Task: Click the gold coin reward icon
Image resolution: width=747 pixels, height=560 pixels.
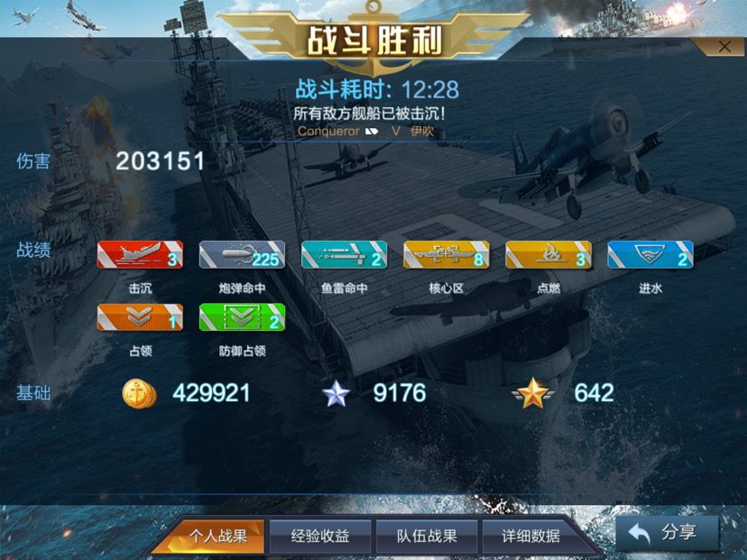Action: click(x=139, y=394)
